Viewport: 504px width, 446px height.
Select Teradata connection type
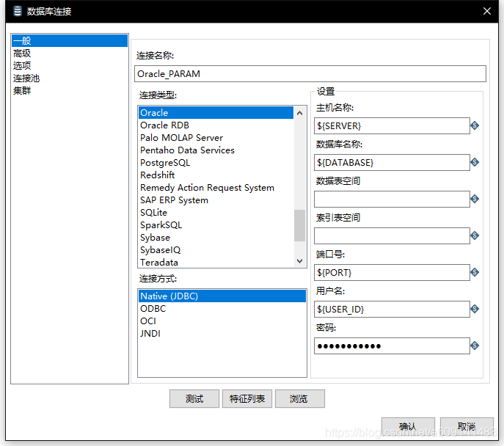pos(216,262)
